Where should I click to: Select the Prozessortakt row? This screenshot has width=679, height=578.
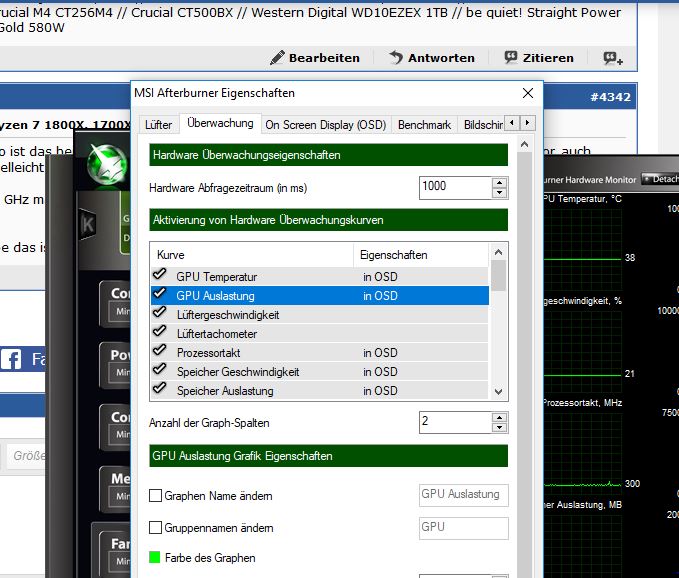(320, 353)
